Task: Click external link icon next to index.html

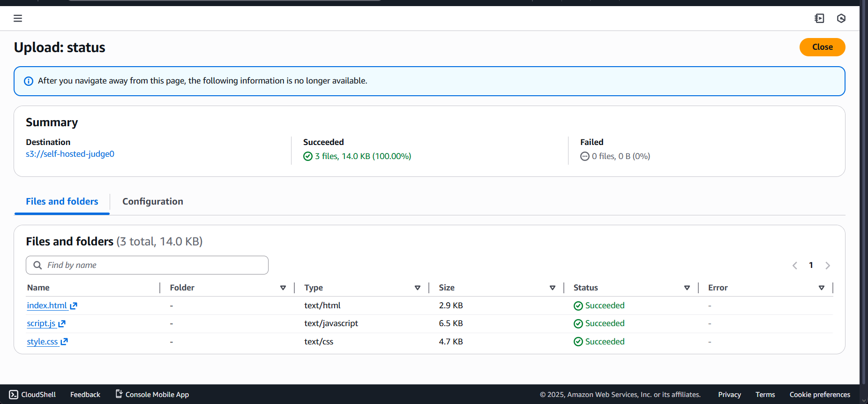Action: tap(74, 306)
